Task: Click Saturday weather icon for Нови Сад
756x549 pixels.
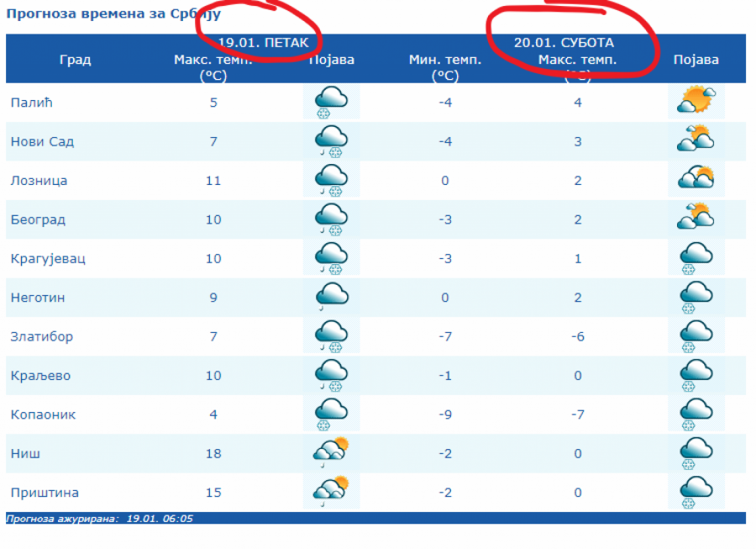Action: (x=696, y=140)
